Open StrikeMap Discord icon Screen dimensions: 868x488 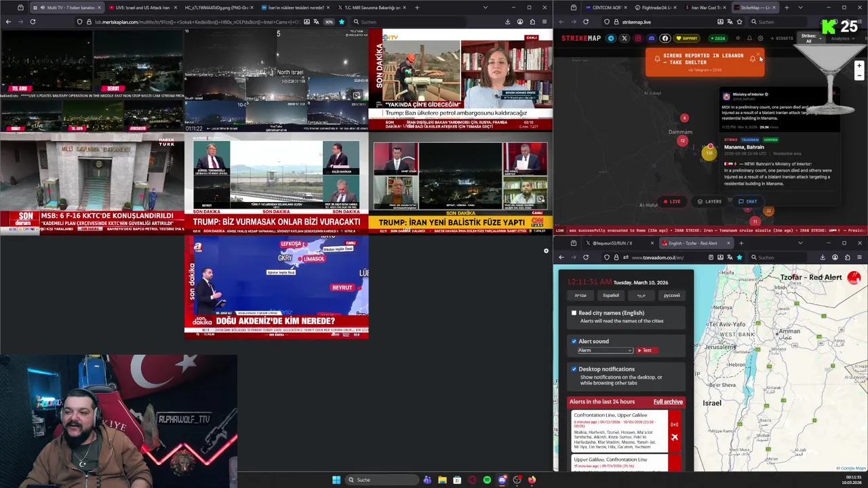point(652,38)
